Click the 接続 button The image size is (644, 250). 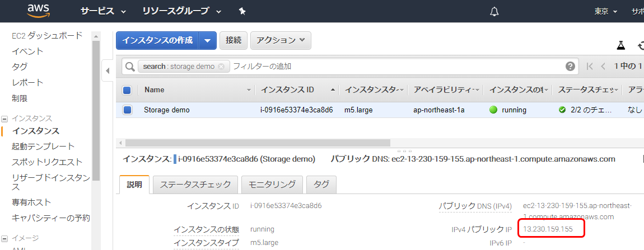pos(234,40)
